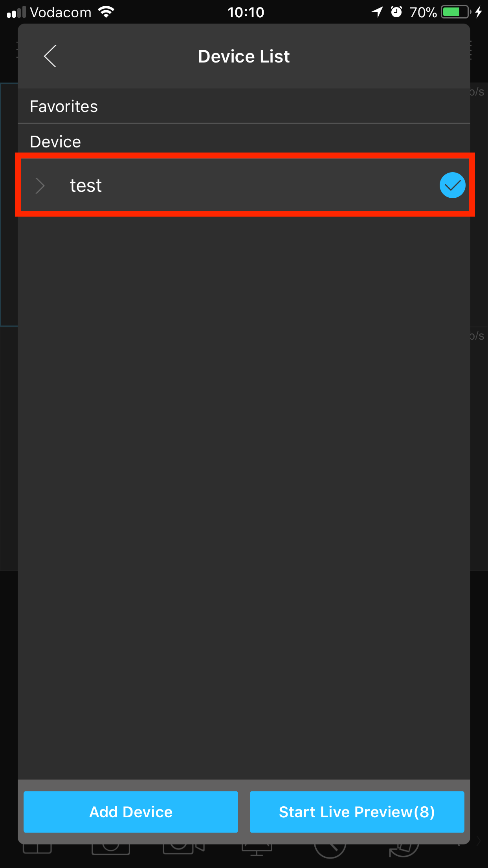Image resolution: width=488 pixels, height=868 pixels.
Task: Tap the location arrow status icon
Action: 378,12
